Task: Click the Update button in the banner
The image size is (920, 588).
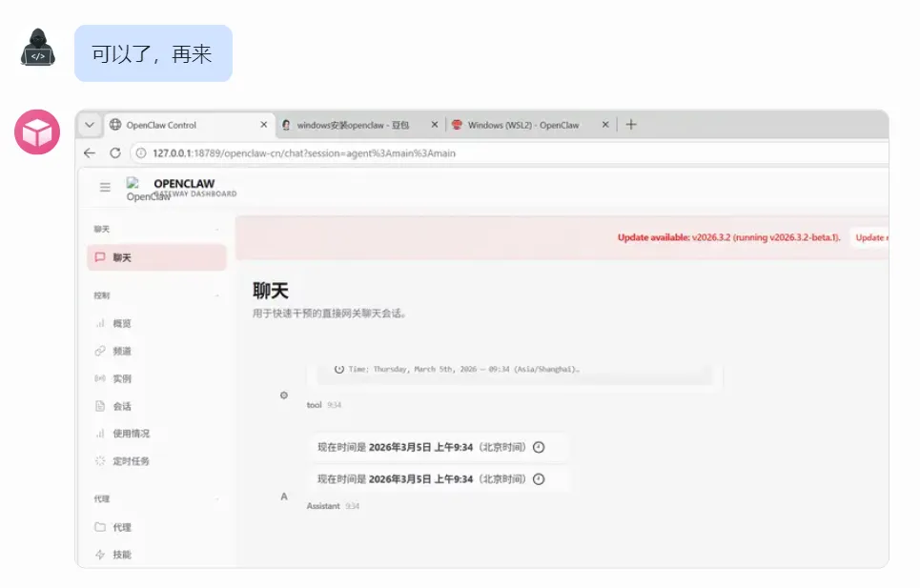Action: pos(872,237)
